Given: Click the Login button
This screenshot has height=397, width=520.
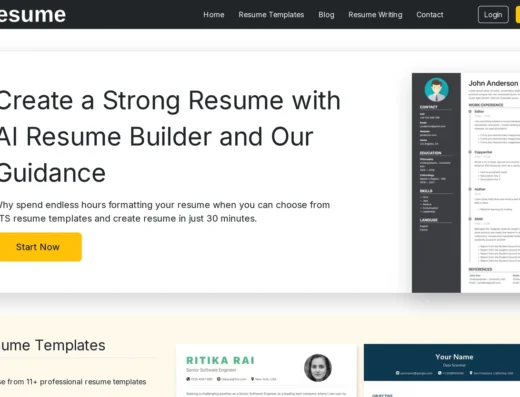Looking at the screenshot, I should click(x=493, y=15).
